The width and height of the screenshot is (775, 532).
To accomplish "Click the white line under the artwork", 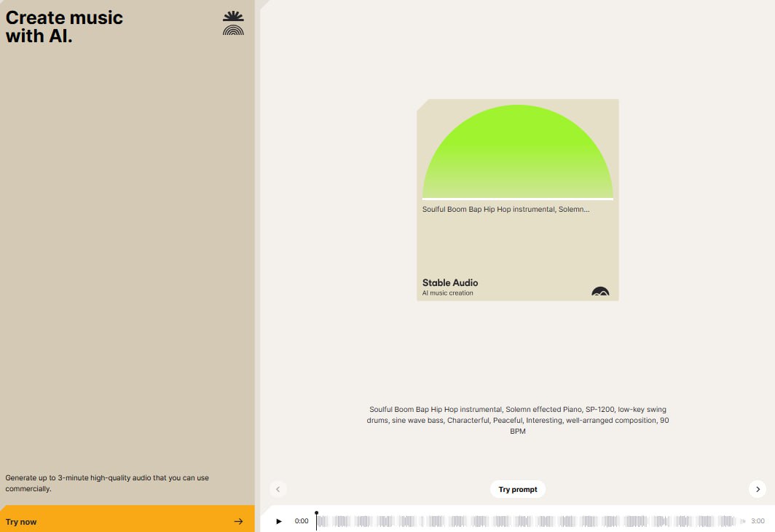I will tap(518, 199).
